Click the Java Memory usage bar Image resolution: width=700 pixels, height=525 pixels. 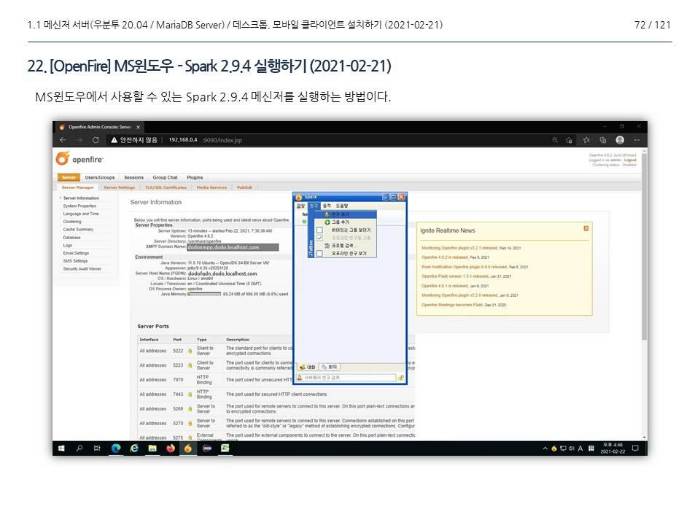(204, 294)
